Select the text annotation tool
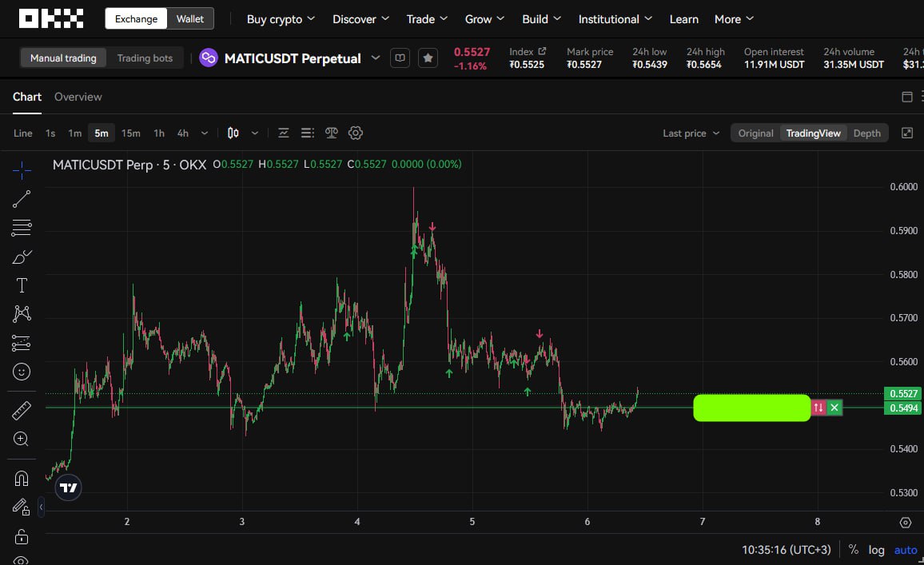The width and height of the screenshot is (924, 565). [22, 285]
